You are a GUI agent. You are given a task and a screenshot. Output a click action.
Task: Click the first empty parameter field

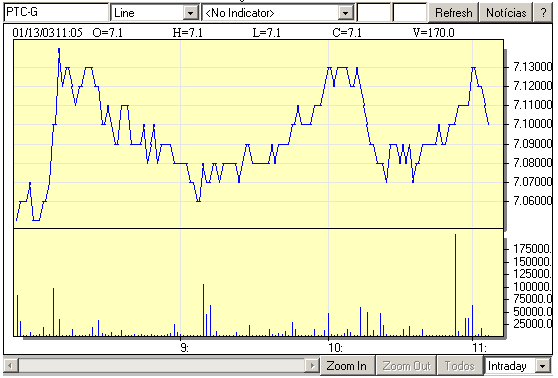(x=374, y=13)
